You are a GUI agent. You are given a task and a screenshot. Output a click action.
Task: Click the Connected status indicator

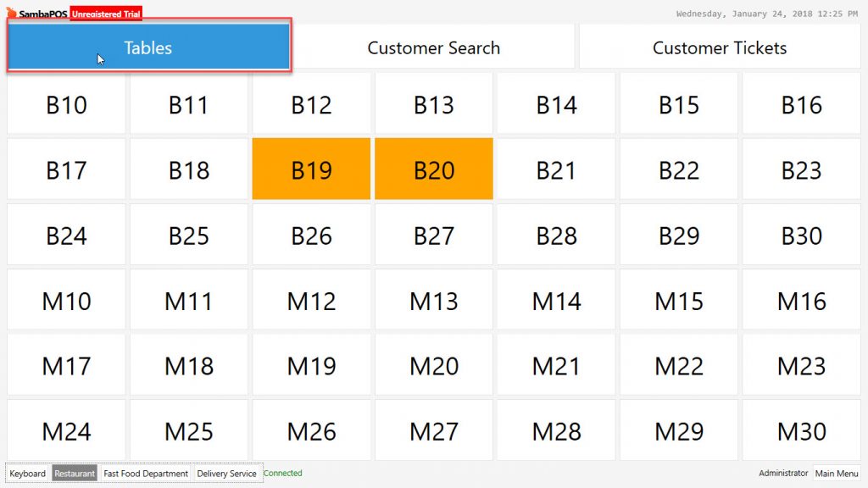coord(283,473)
